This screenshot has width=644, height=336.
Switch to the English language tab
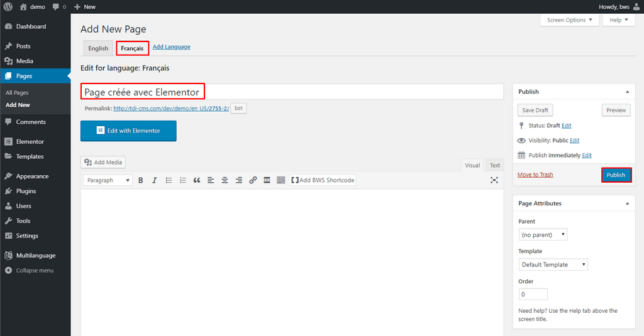coord(98,48)
